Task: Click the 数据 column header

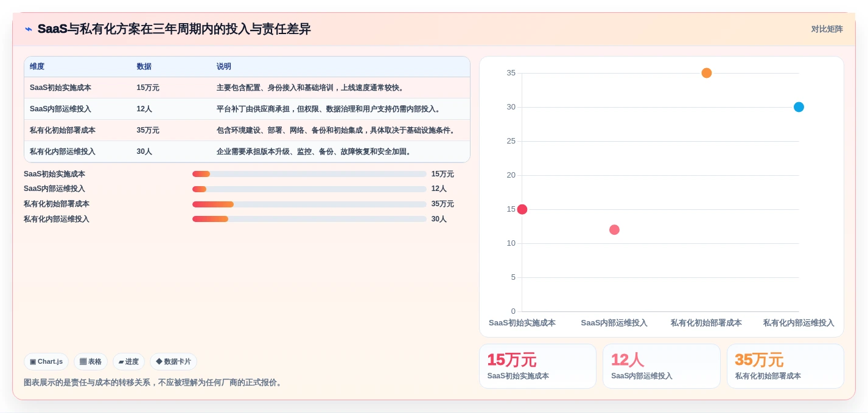Action: coord(144,66)
